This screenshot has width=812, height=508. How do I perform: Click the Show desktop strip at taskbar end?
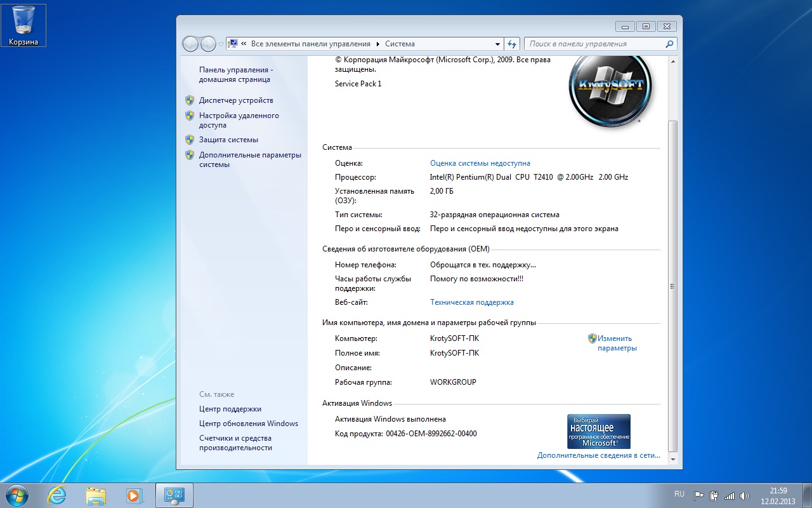808,495
